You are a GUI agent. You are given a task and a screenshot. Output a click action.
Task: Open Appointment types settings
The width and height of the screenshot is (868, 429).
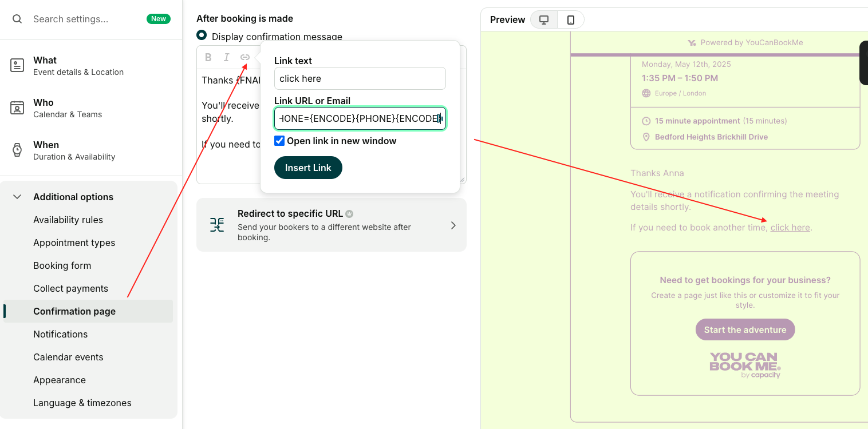tap(74, 243)
